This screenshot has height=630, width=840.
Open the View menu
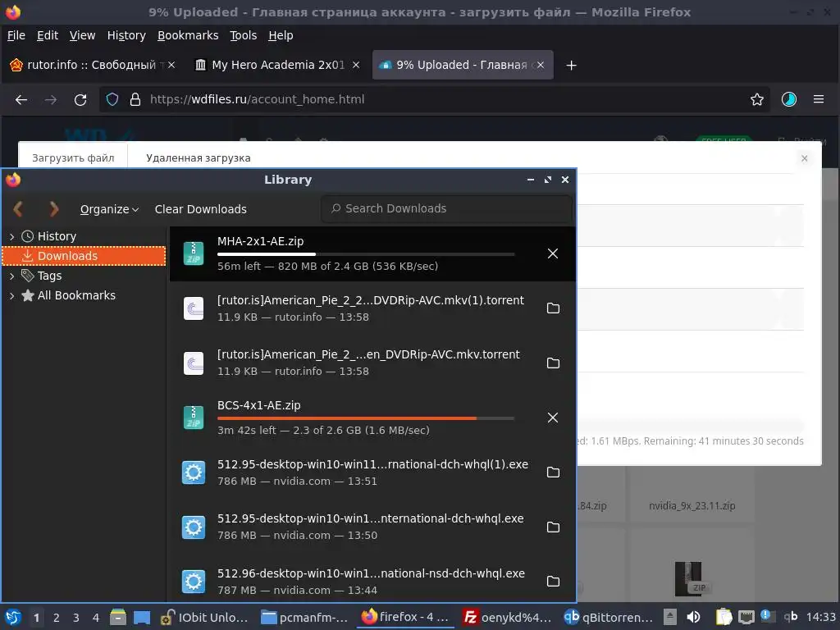(82, 35)
